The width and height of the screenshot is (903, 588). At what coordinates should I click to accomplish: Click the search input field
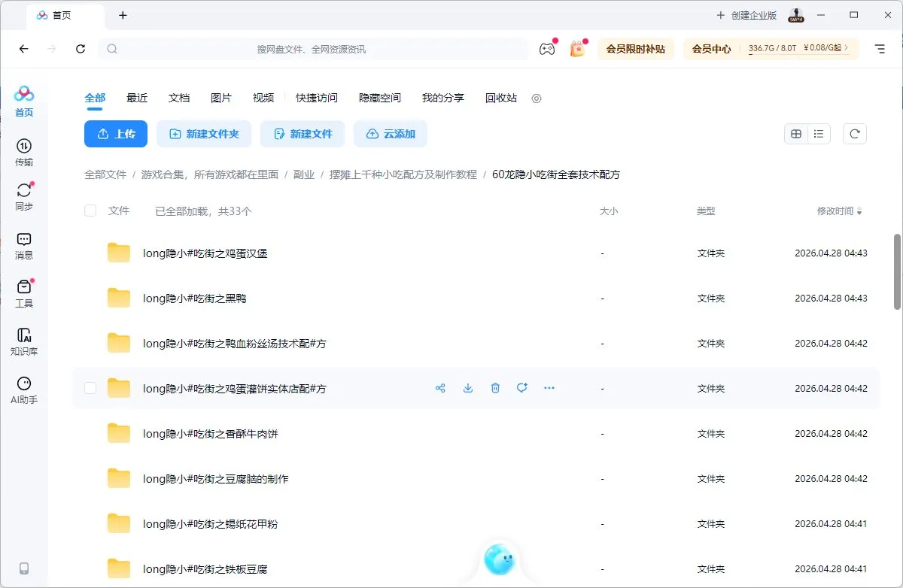(316, 48)
